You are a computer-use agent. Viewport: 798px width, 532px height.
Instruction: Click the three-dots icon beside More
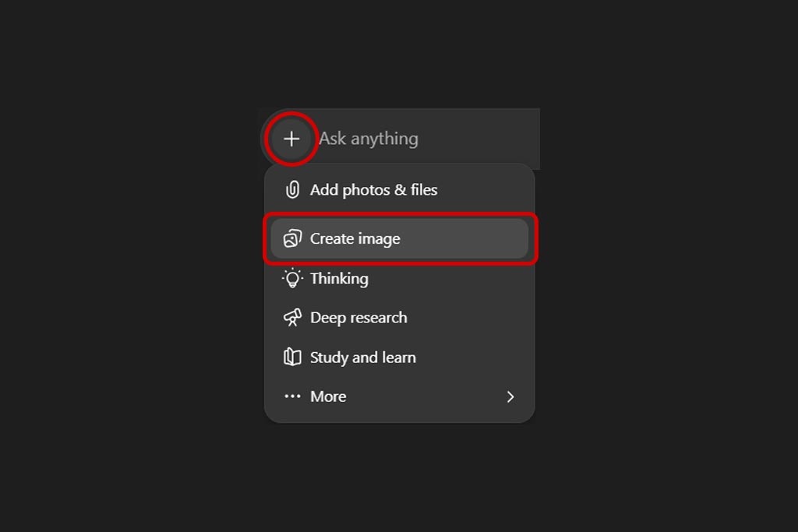pos(292,396)
